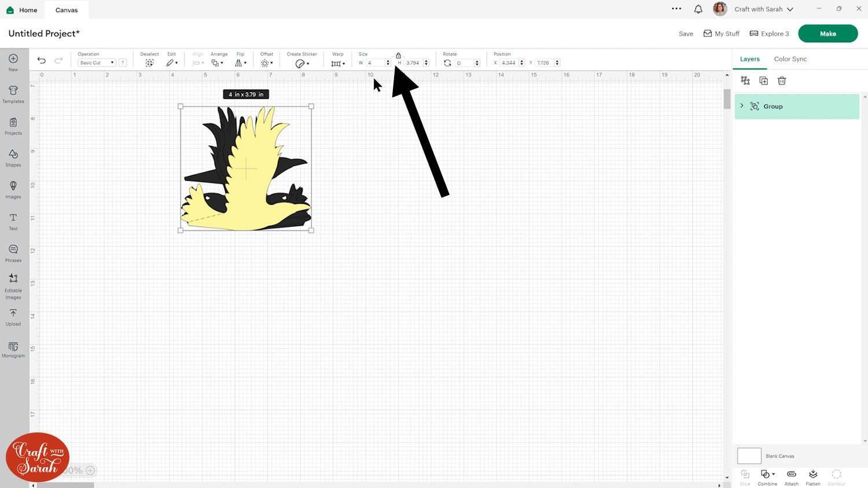This screenshot has width=868, height=488.
Task: Click the Deselect icon
Action: 149,63
